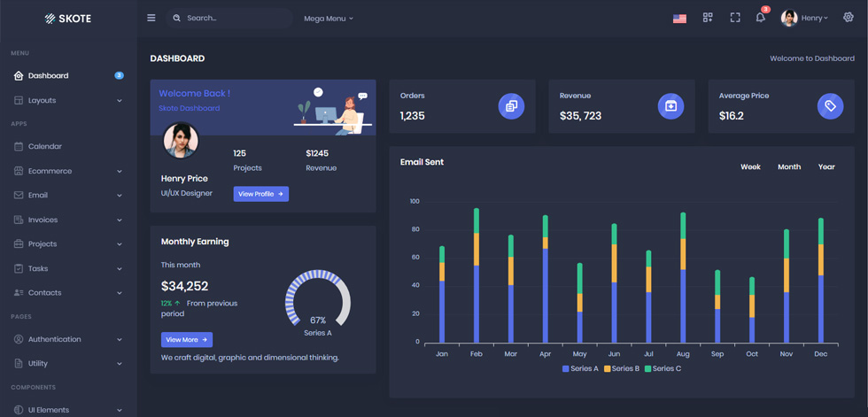Image resolution: width=868 pixels, height=417 pixels.
Task: Click the 1,235 orders value
Action: [x=413, y=116]
